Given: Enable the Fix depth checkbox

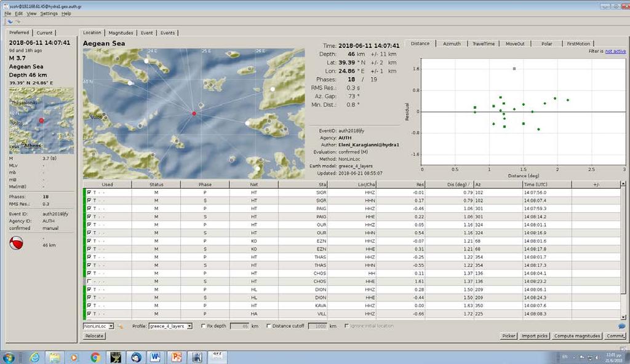Looking at the screenshot, I should coord(203,326).
